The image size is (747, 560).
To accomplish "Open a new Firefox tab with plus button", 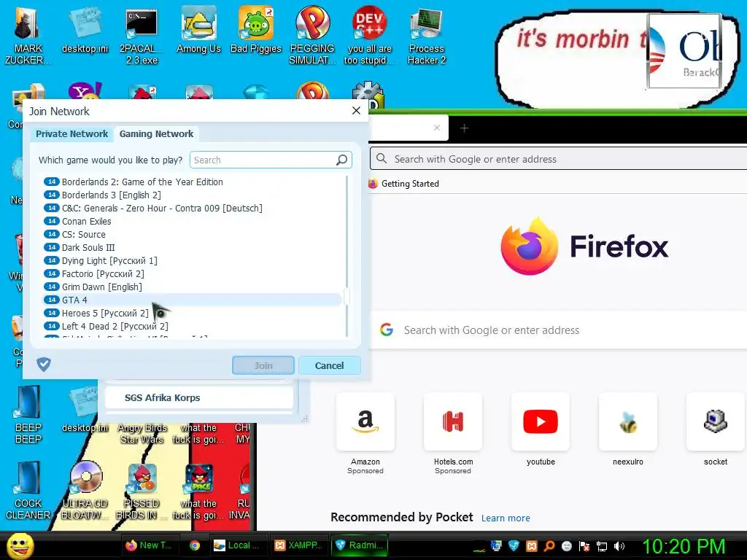I will click(465, 128).
